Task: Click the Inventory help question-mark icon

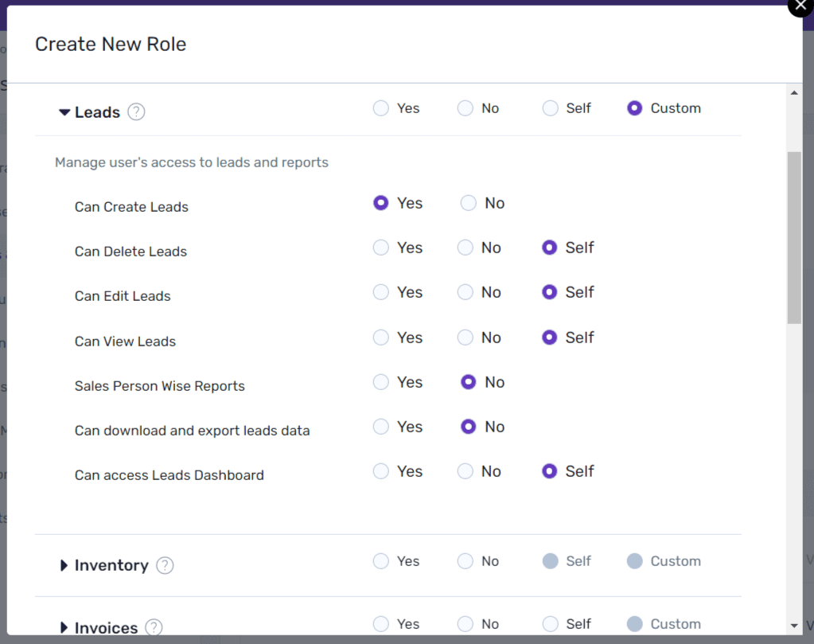Action: click(x=165, y=565)
